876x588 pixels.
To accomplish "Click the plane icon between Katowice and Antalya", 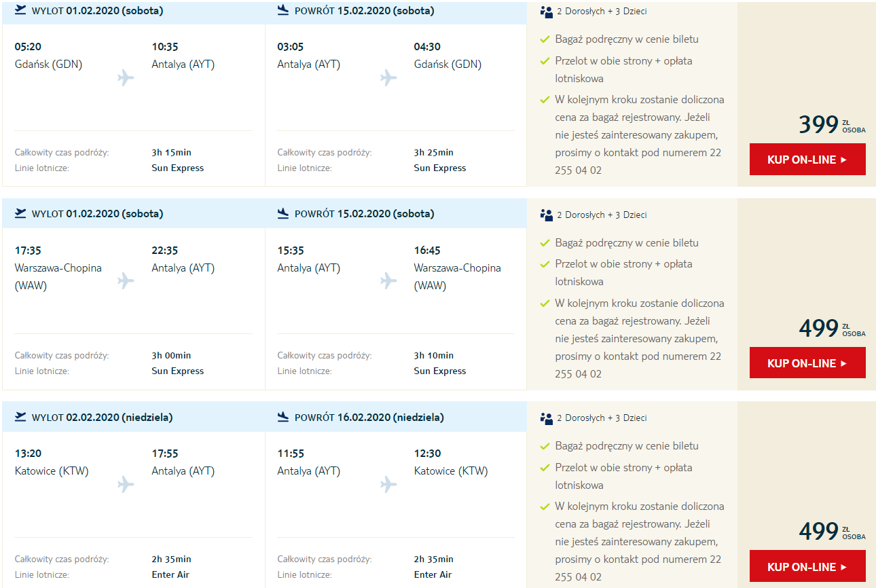I will 126,484.
